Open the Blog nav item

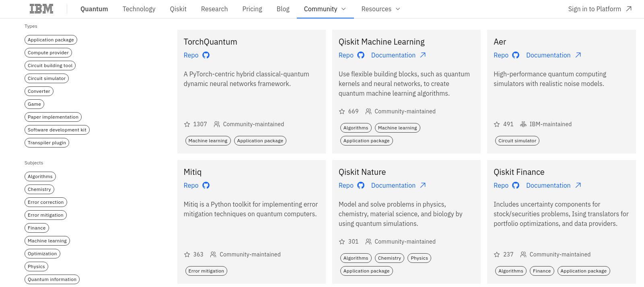pyautogui.click(x=283, y=9)
